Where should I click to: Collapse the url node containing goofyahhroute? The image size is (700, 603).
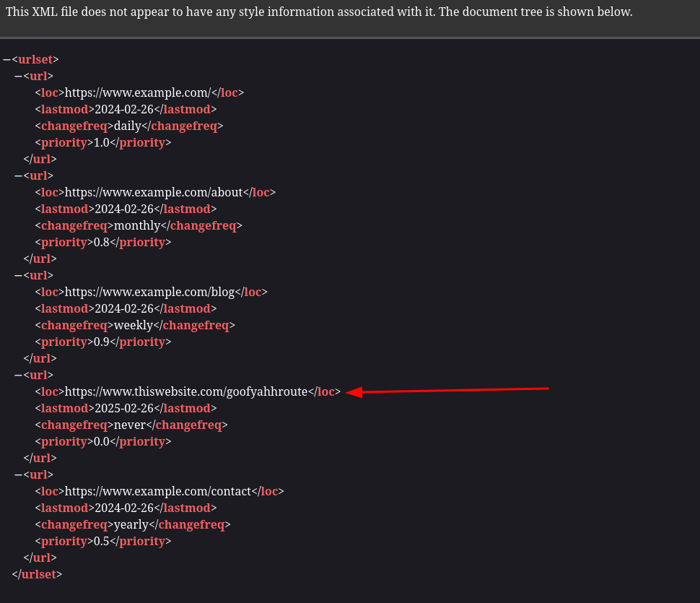18,376
